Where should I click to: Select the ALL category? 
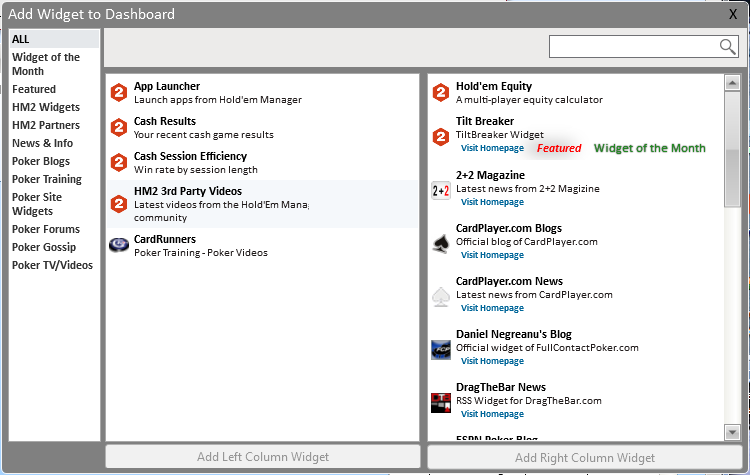54,39
